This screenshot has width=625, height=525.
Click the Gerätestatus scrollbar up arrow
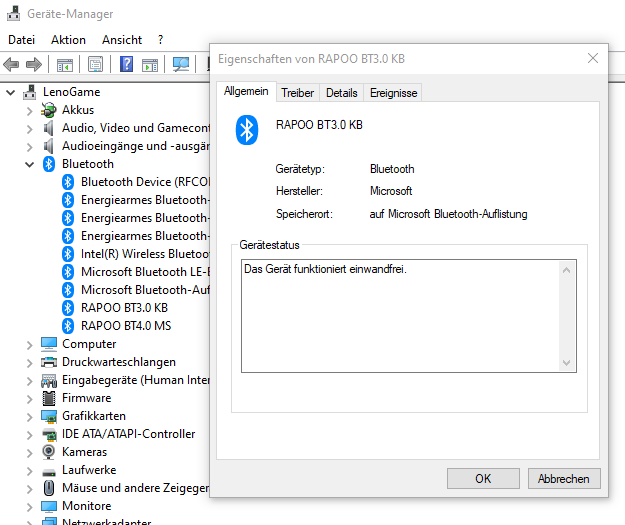click(566, 270)
